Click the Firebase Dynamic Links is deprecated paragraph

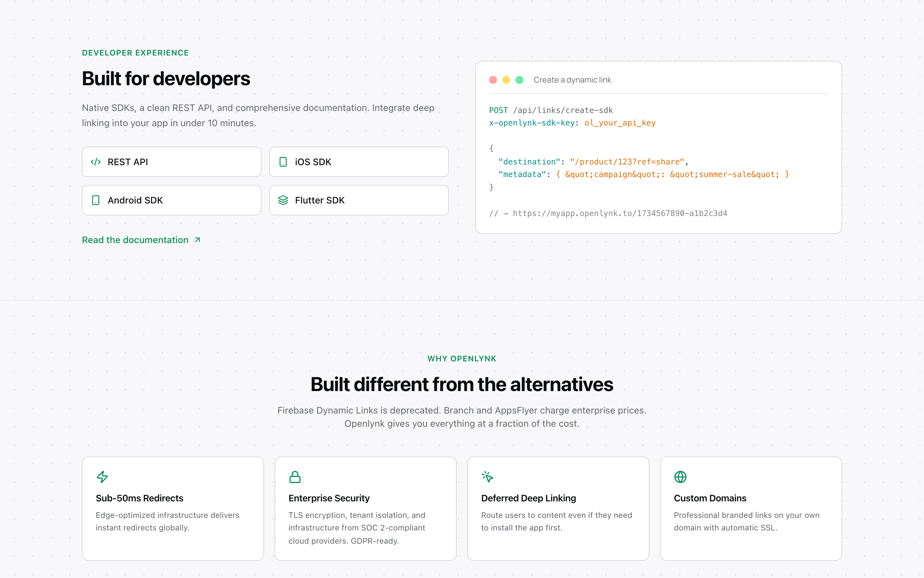click(462, 417)
